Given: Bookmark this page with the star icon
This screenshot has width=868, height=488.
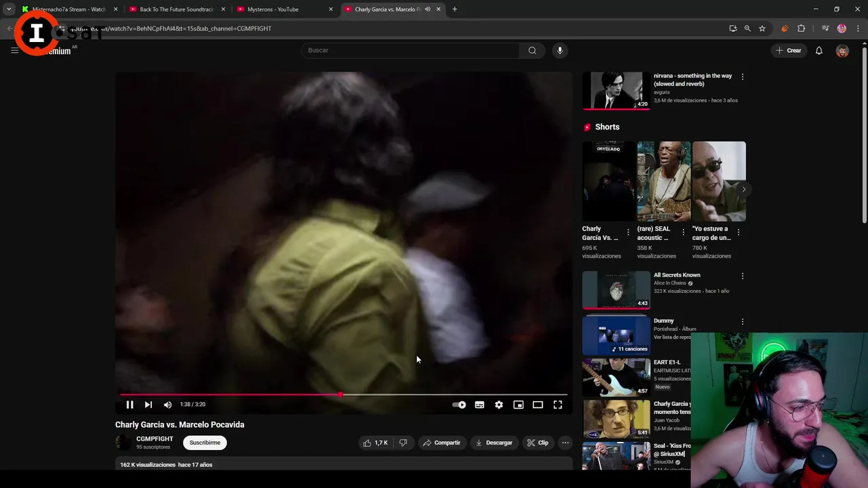Looking at the screenshot, I should [x=762, y=28].
